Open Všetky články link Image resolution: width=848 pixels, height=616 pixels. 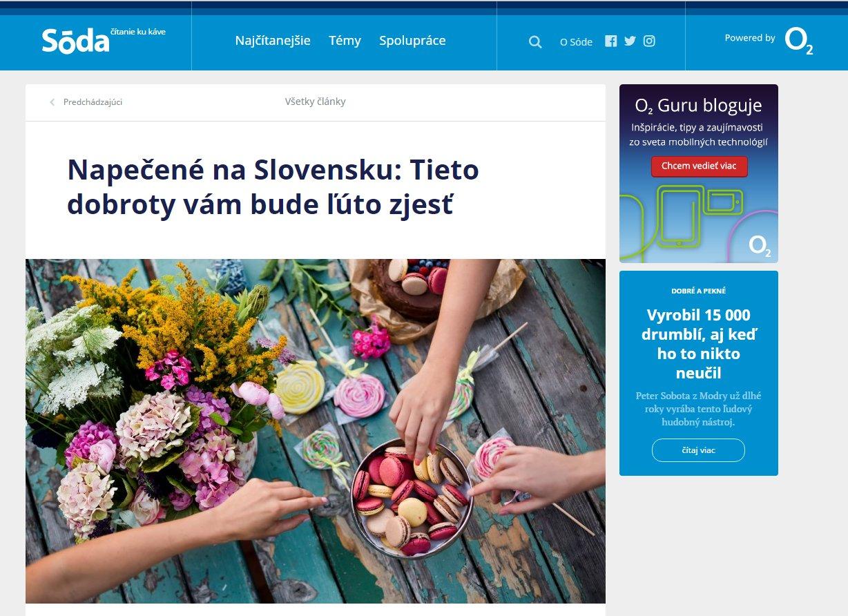[316, 102]
